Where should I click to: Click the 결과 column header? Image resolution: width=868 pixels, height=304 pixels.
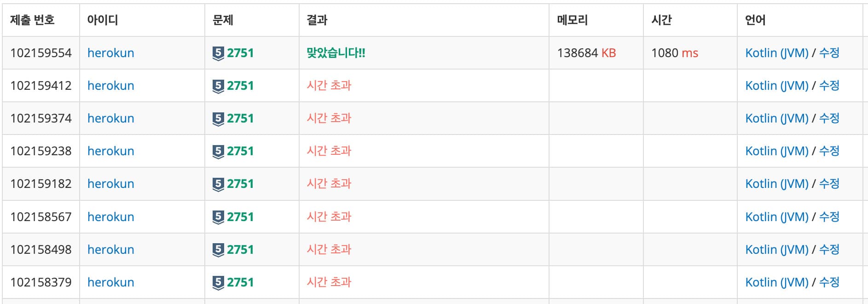point(317,20)
